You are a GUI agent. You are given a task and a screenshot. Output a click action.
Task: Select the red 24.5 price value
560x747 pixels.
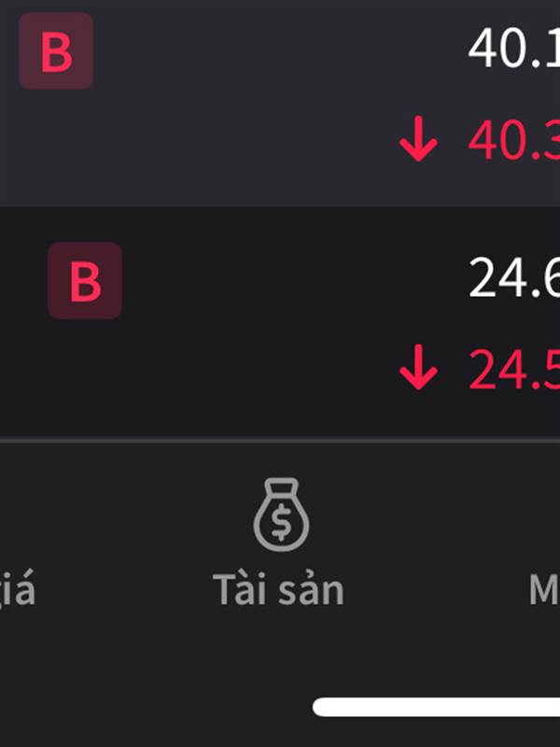tap(514, 370)
